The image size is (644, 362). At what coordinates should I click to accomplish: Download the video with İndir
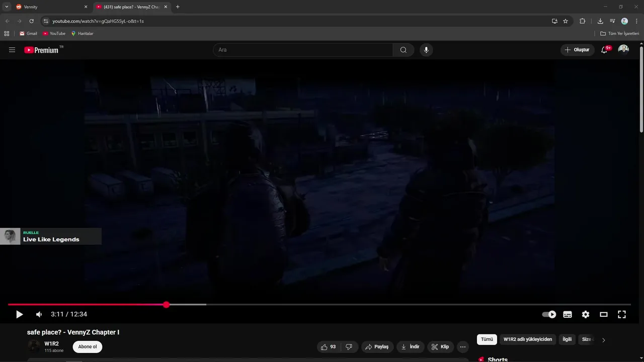[x=410, y=347]
